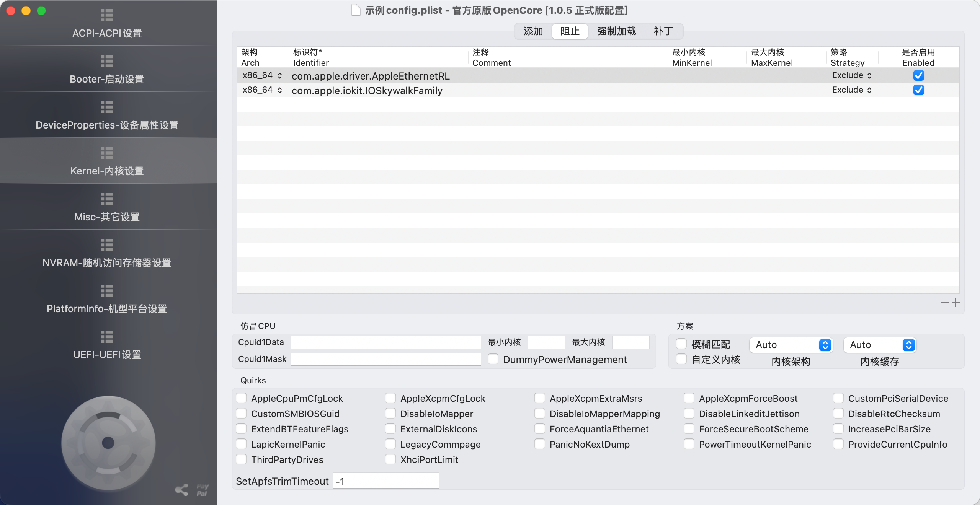This screenshot has height=505, width=980.
Task: Select the DeviceProperties sidebar icon
Action: pyautogui.click(x=107, y=107)
